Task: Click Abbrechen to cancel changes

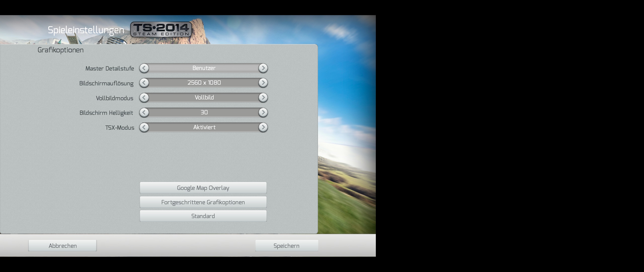Action: [x=62, y=246]
